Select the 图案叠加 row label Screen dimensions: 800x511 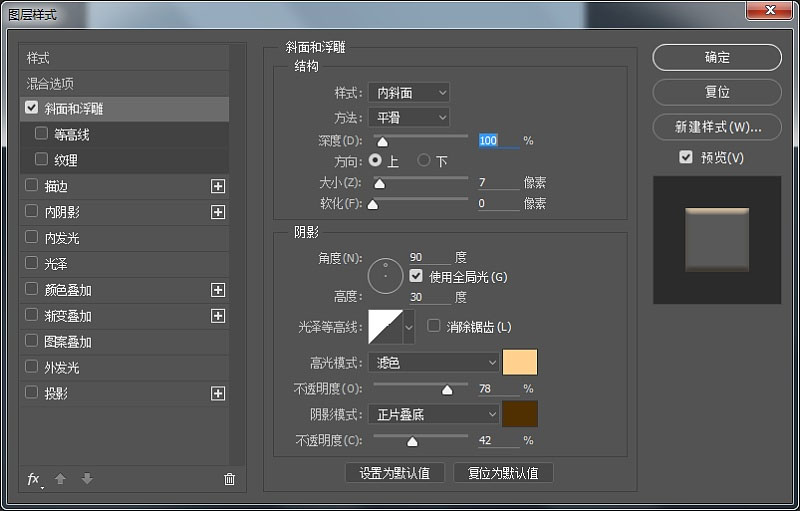[68, 342]
